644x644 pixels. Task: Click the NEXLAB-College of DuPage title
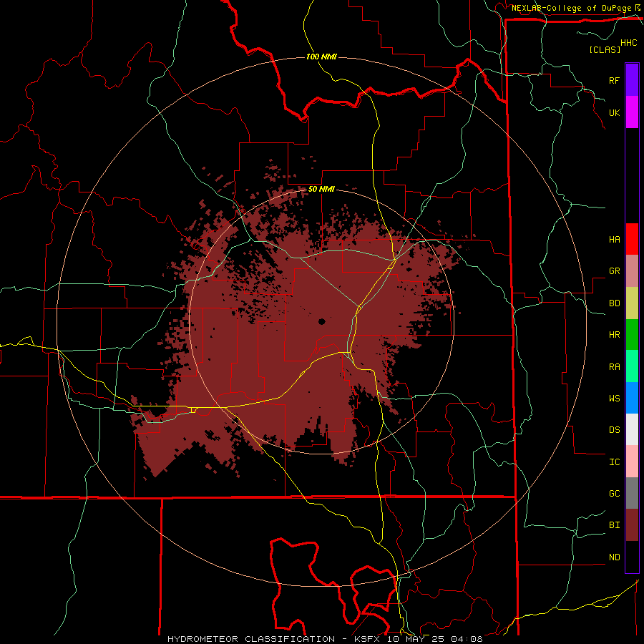[571, 8]
